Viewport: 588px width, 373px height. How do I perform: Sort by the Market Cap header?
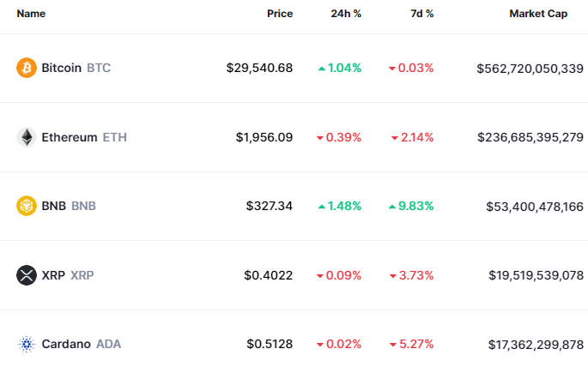coord(537,14)
